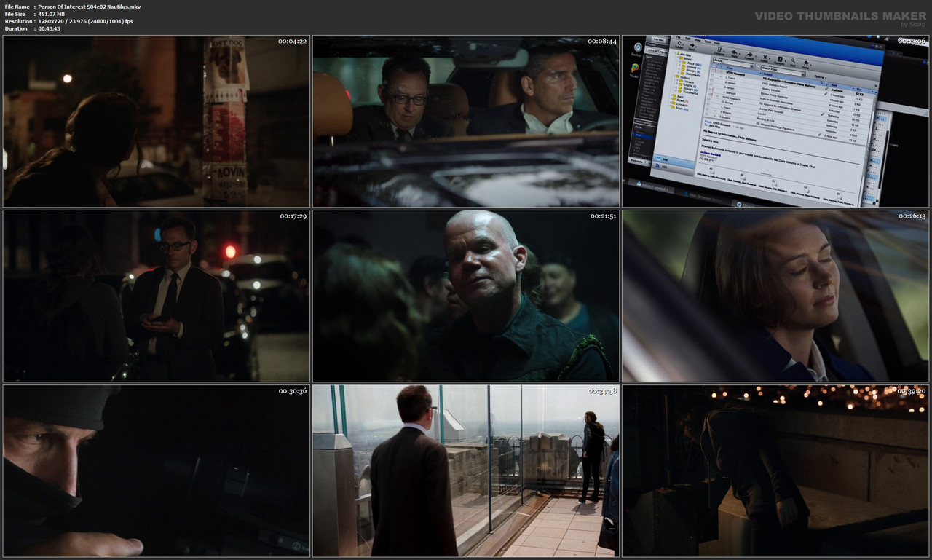Click the timestamp '00:30:36'
Image resolution: width=932 pixels, height=560 pixels.
coord(292,391)
